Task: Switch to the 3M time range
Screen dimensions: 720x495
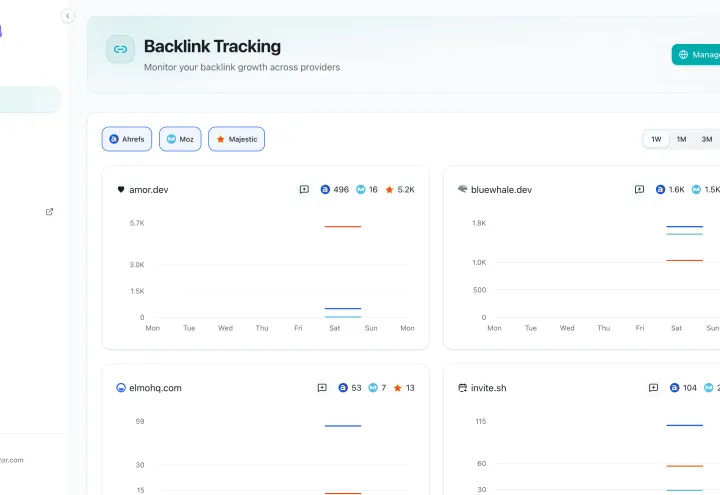Action: tap(707, 139)
